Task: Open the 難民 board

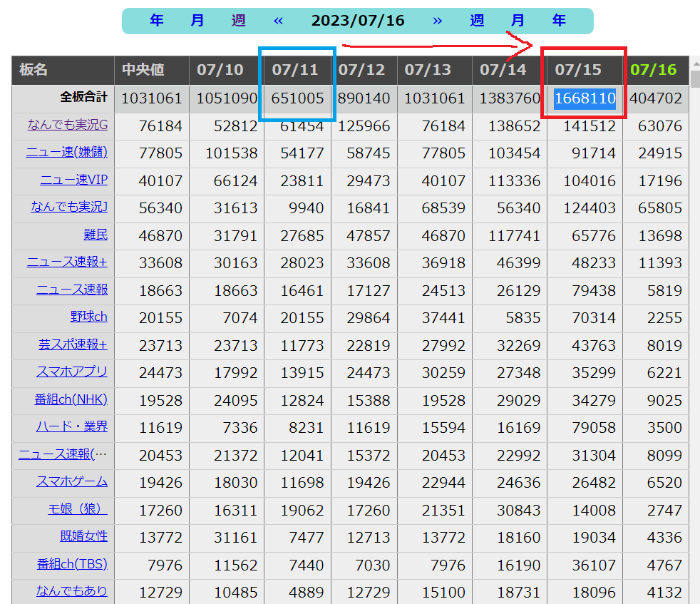Action: pyautogui.click(x=96, y=235)
